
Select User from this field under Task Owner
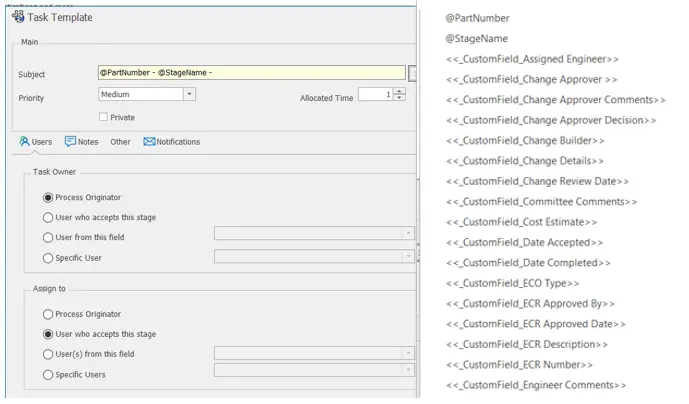[49, 237]
